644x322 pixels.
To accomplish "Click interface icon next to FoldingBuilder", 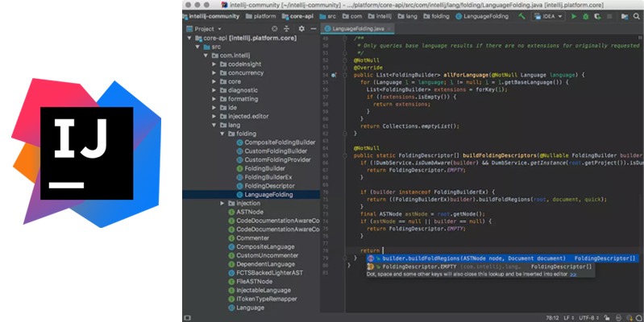I will 240,168.
